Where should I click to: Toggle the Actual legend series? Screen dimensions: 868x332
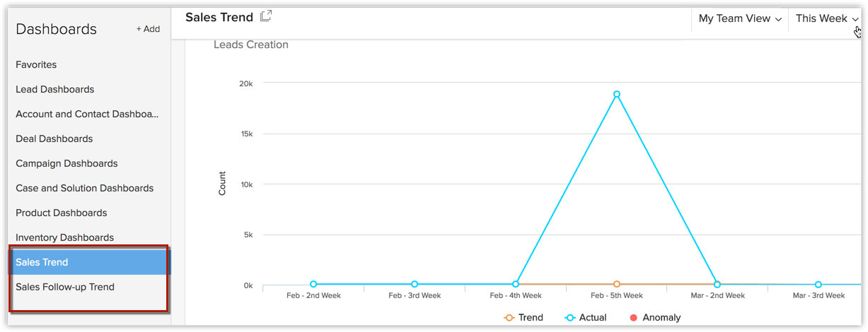pyautogui.click(x=586, y=318)
